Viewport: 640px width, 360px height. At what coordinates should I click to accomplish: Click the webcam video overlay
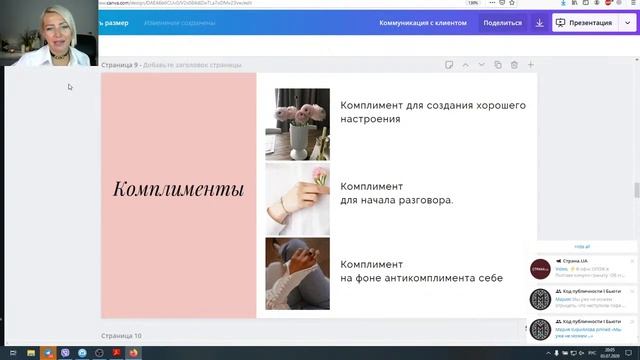point(49,33)
